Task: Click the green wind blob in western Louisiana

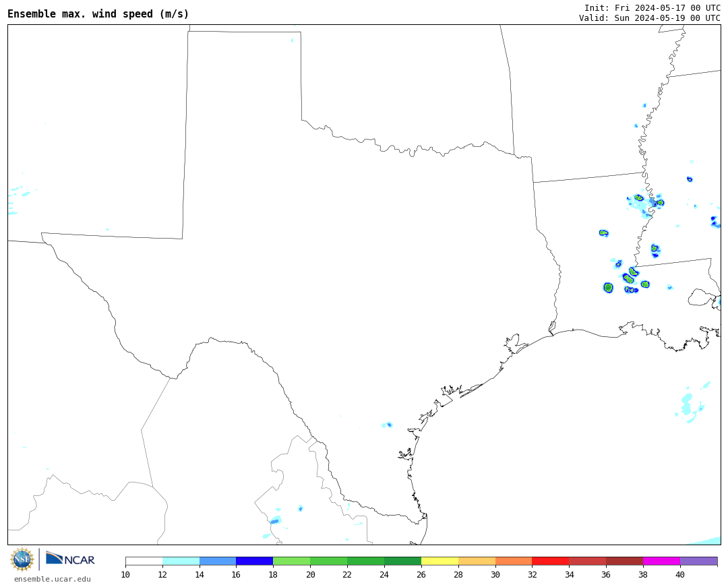Action: pos(608,288)
